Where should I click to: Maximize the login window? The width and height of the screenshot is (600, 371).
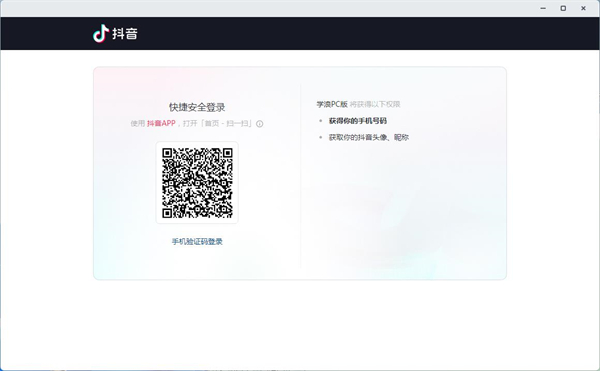563,8
